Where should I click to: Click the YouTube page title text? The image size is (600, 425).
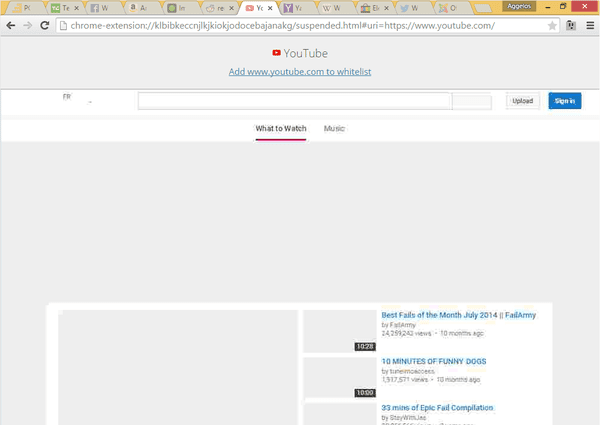tap(305, 53)
